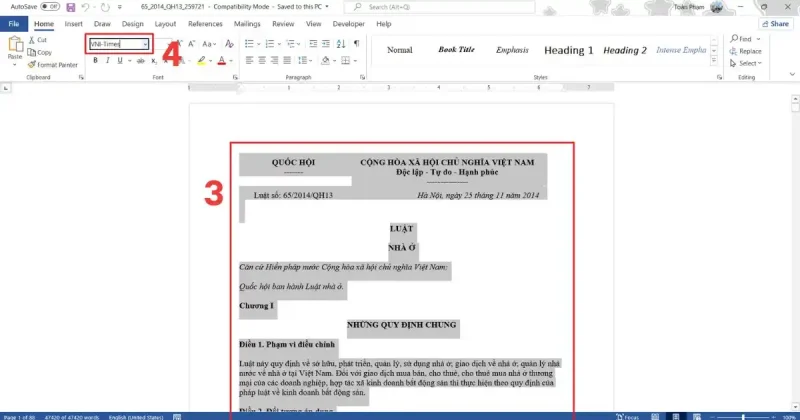Viewport: 800px width, 420px height.
Task: Click the Search (Alt+Q) box
Action: pyautogui.click(x=439, y=7)
